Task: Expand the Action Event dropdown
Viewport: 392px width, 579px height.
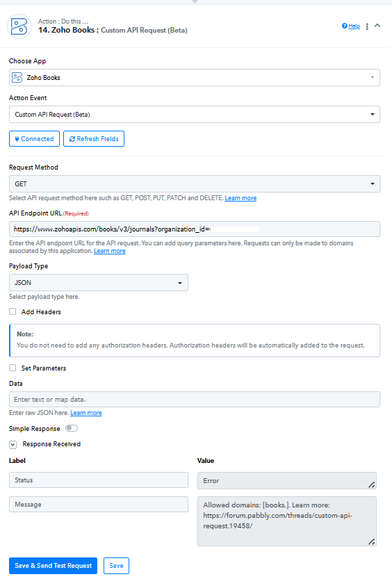Action: click(195, 115)
